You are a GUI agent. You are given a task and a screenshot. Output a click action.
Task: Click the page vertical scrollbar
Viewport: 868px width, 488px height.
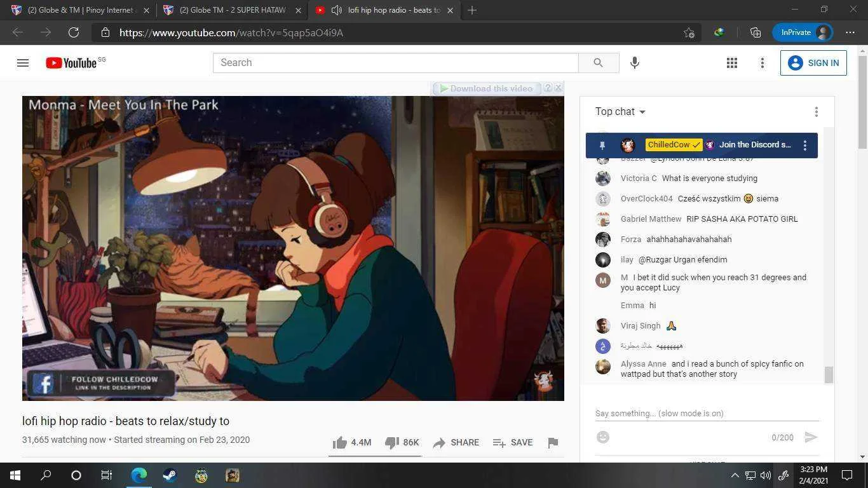(862, 102)
